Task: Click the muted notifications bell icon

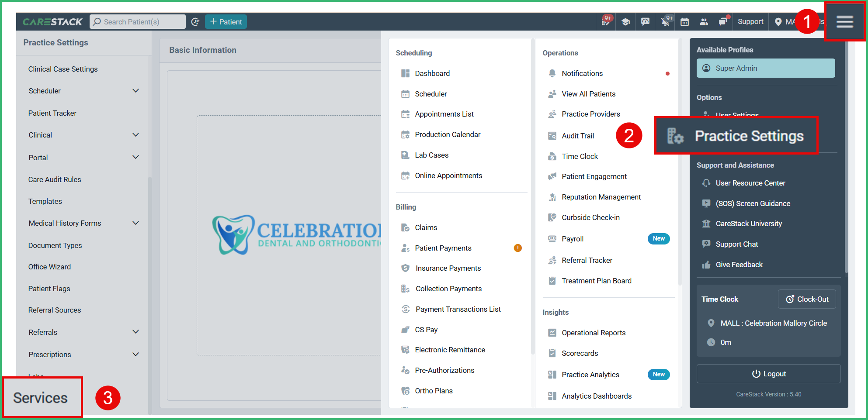Action: tap(664, 21)
